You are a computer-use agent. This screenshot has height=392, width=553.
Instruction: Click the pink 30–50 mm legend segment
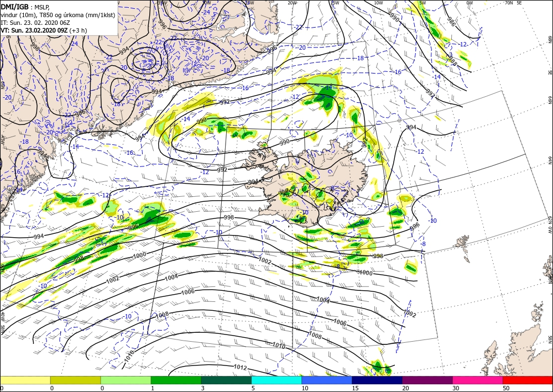click(478, 380)
